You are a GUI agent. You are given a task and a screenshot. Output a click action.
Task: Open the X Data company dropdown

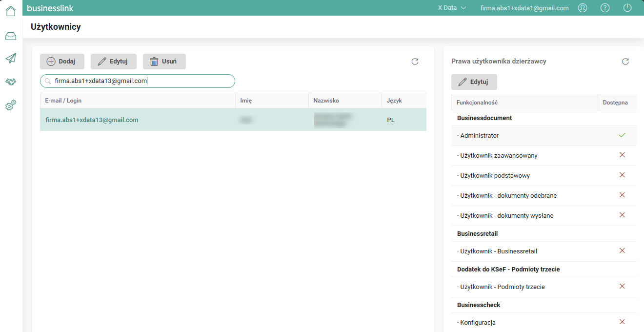click(x=452, y=8)
